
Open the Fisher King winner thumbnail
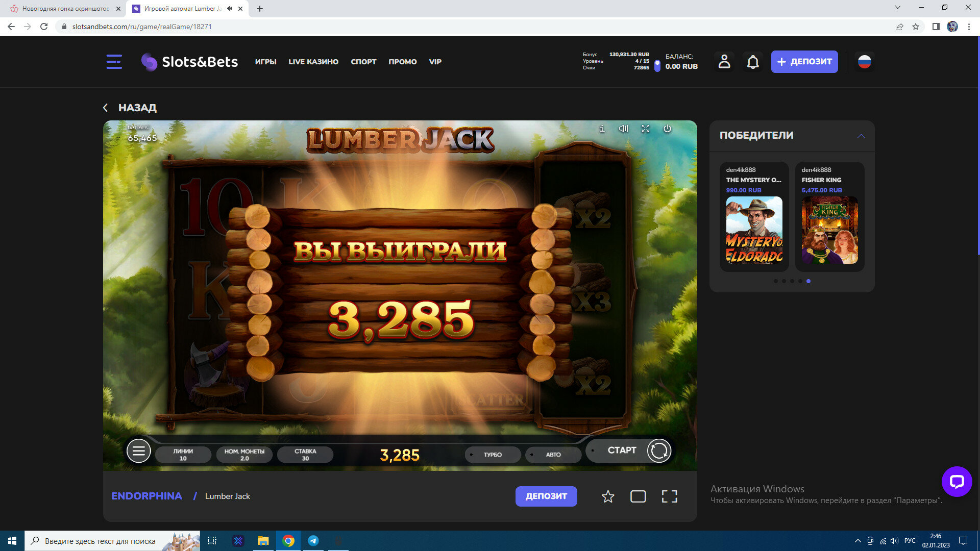tap(829, 230)
